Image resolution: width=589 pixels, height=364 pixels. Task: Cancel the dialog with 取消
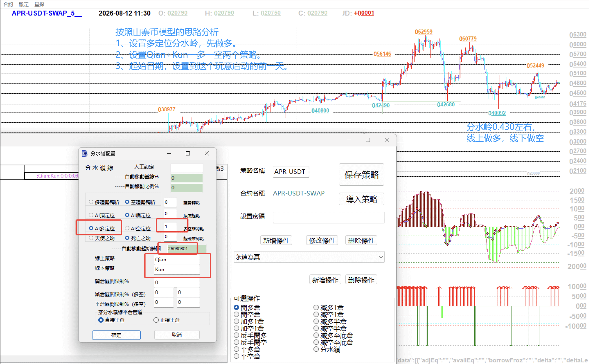point(177,335)
